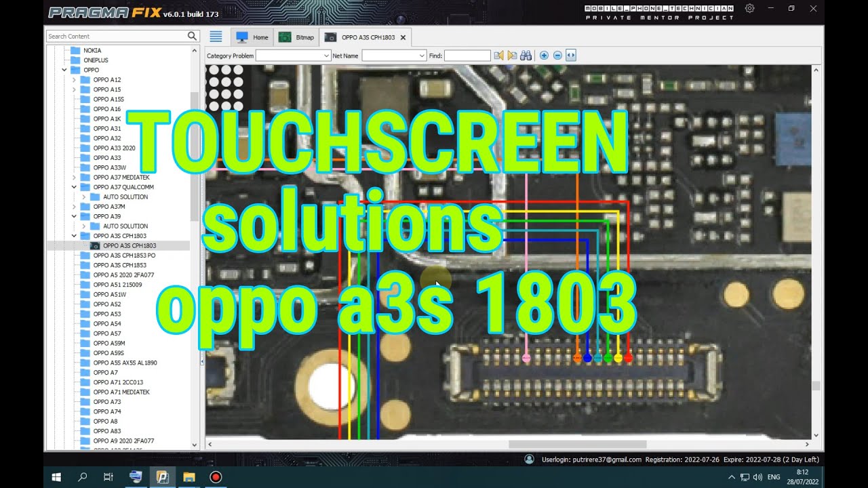The height and width of the screenshot is (488, 868).
Task: Expand the OPPO A12 folder
Action: [x=74, y=80]
